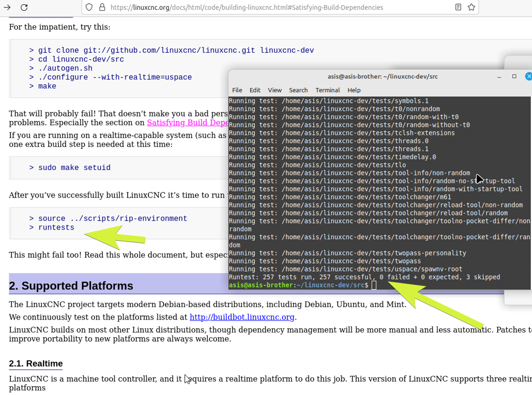Image resolution: width=532 pixels, height=395 pixels.
Task: Click the reload-tool/random terminal line
Action: point(368,213)
